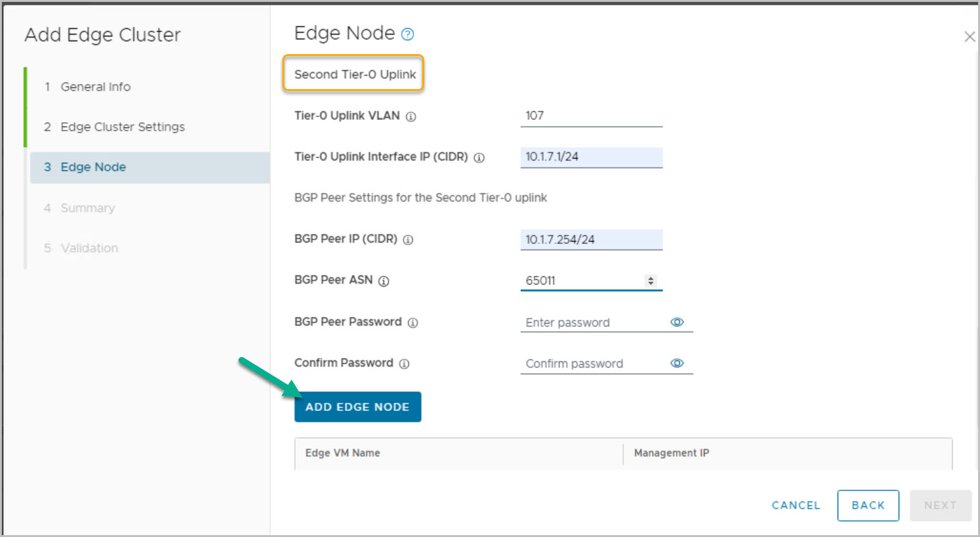Show the BGP Peer Password text
Image resolution: width=980 pixels, height=537 pixels.
tap(677, 323)
